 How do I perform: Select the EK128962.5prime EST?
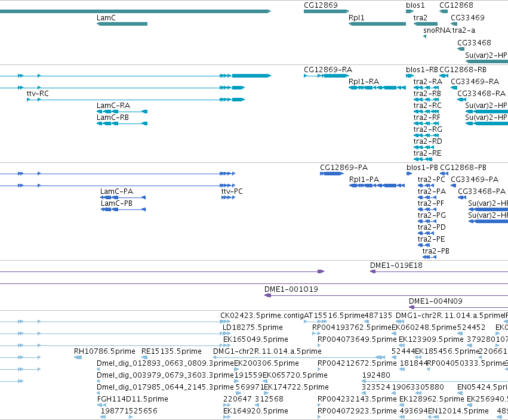click(402, 405)
